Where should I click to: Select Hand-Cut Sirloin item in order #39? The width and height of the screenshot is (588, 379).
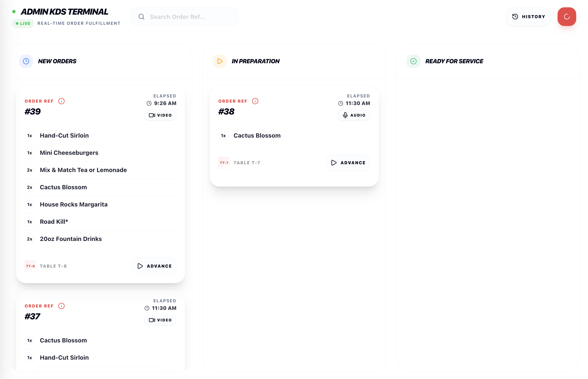click(64, 136)
